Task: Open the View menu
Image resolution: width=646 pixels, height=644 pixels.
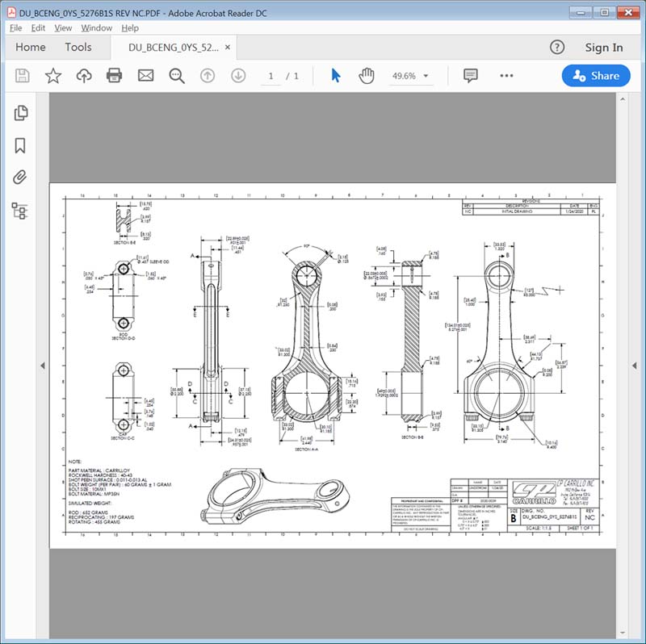Action: 63,28
